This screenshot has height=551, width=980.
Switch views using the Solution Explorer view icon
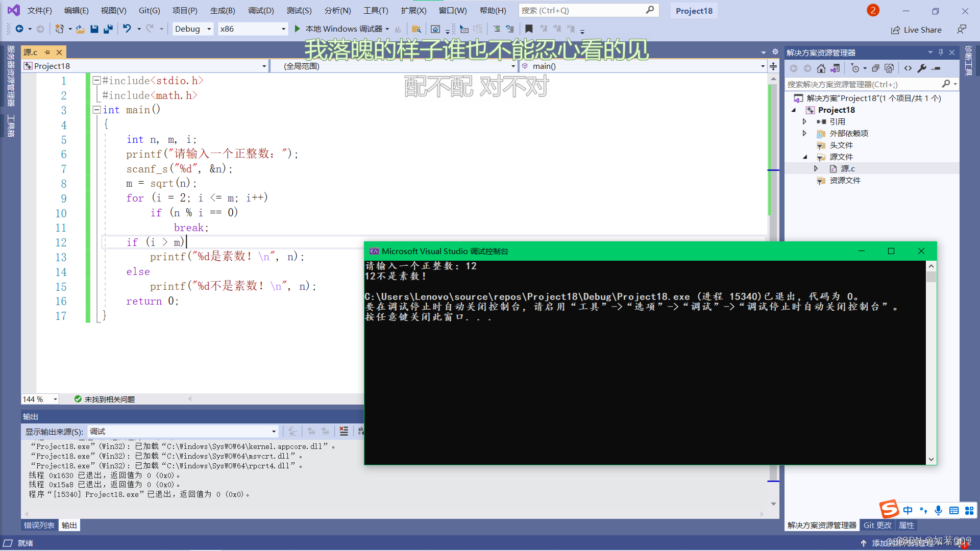[835, 68]
